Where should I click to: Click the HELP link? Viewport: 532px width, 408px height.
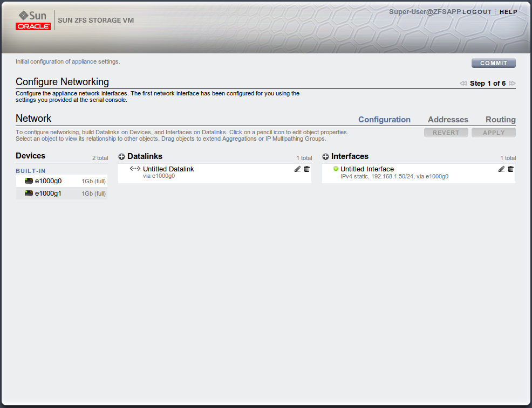508,11
